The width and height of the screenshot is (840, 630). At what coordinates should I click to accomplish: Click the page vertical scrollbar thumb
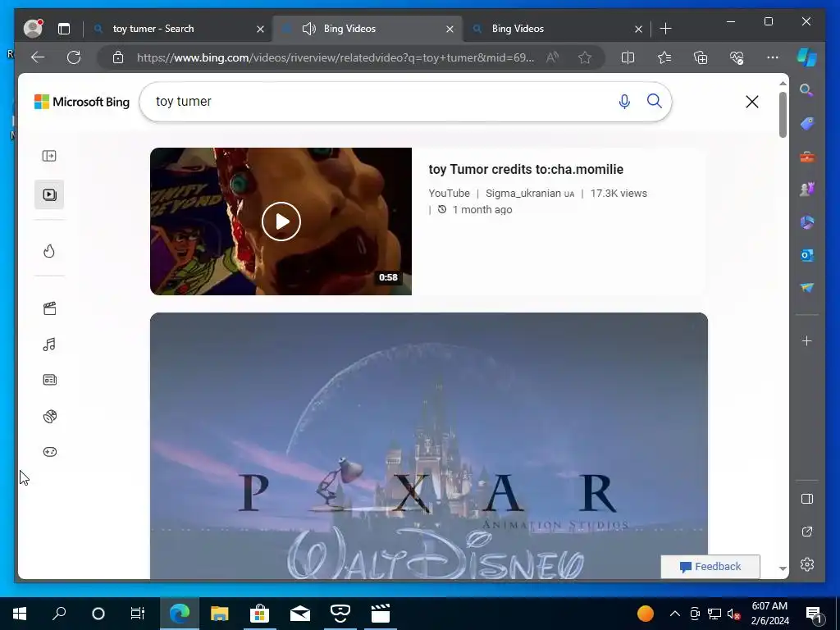pos(783,114)
